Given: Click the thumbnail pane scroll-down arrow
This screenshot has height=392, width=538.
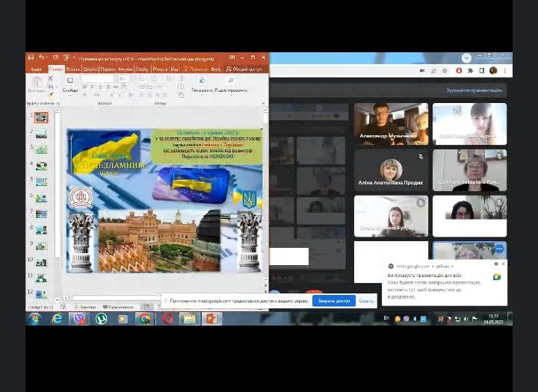Looking at the screenshot, I should click(58, 299).
